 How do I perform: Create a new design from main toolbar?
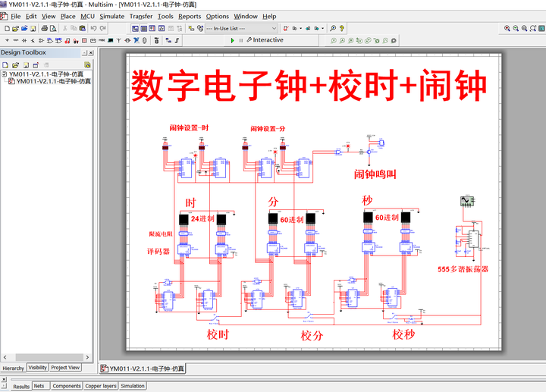click(7, 29)
